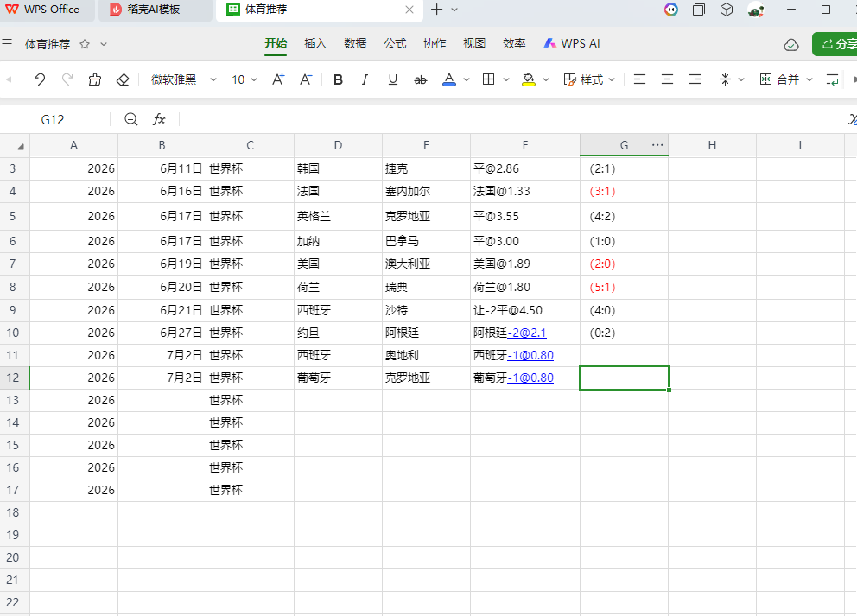Open WPS AI assistant
The height and width of the screenshot is (616, 857).
(572, 43)
